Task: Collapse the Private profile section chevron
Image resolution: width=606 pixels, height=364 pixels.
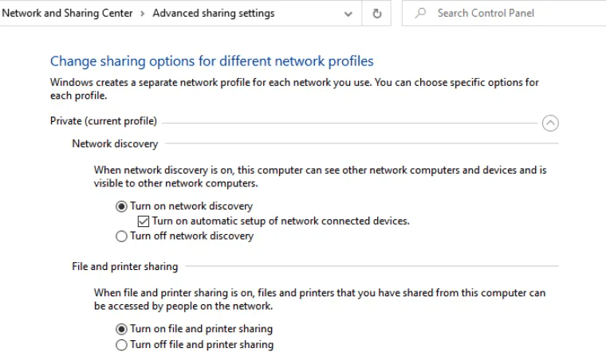Action: tap(550, 123)
